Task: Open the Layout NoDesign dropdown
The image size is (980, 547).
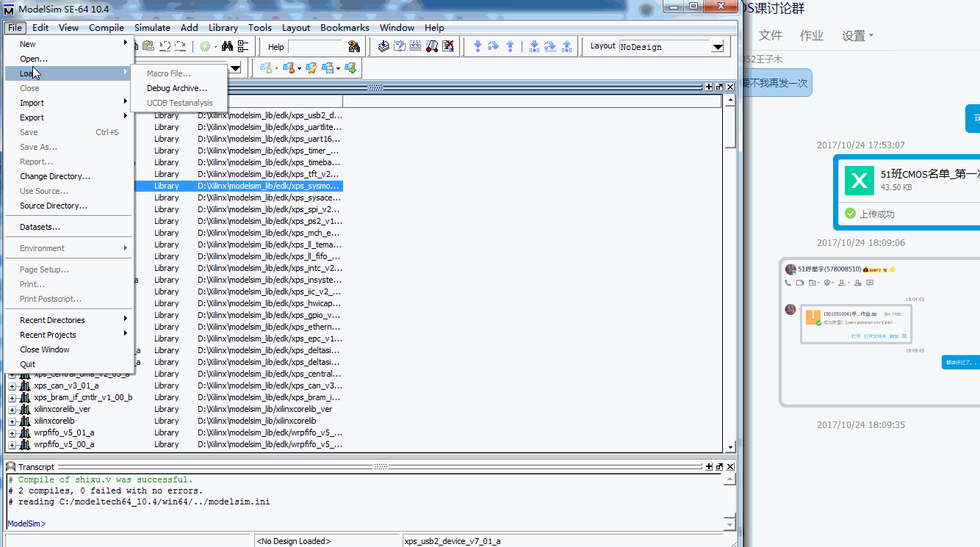Action: coord(716,46)
